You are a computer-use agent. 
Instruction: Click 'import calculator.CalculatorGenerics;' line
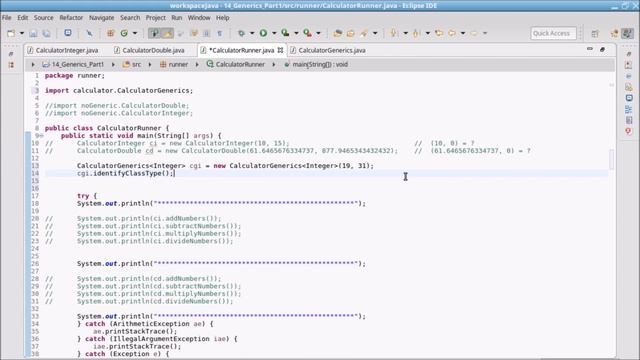pos(119,91)
